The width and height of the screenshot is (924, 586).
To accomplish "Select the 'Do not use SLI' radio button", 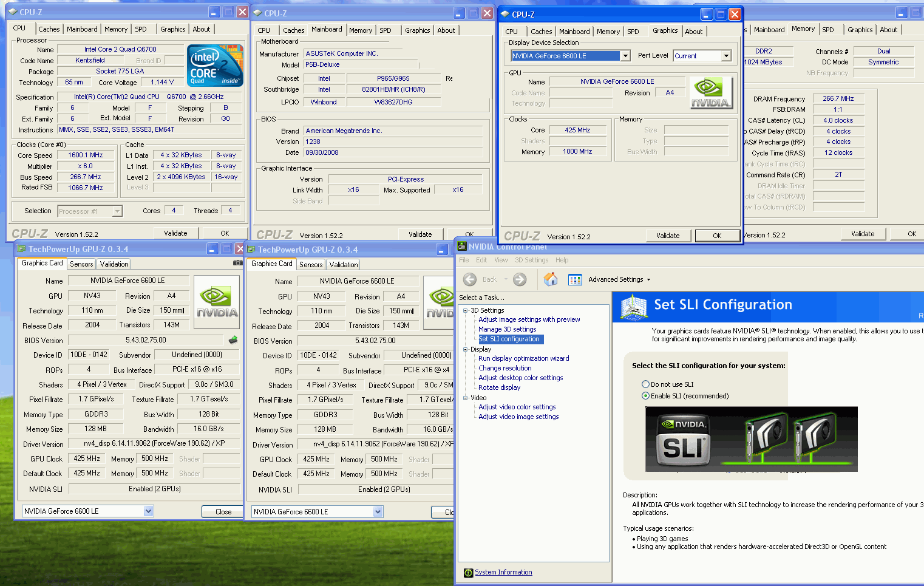I will (645, 384).
